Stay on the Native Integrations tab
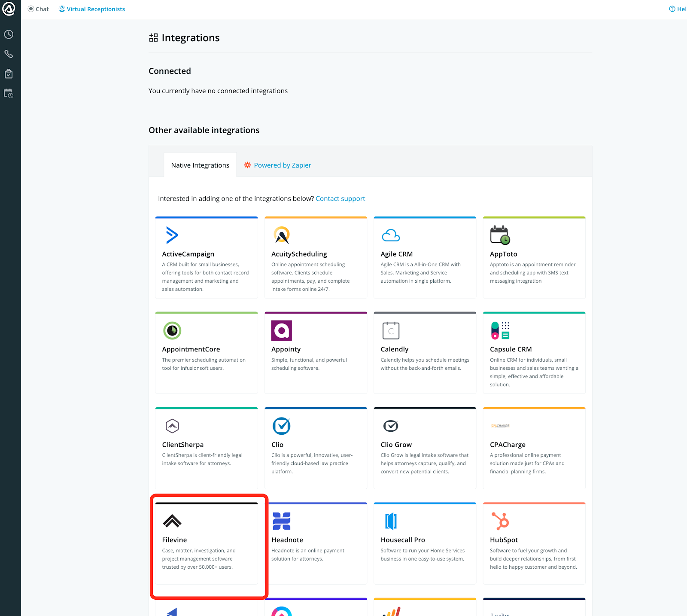687x616 pixels. [200, 165]
